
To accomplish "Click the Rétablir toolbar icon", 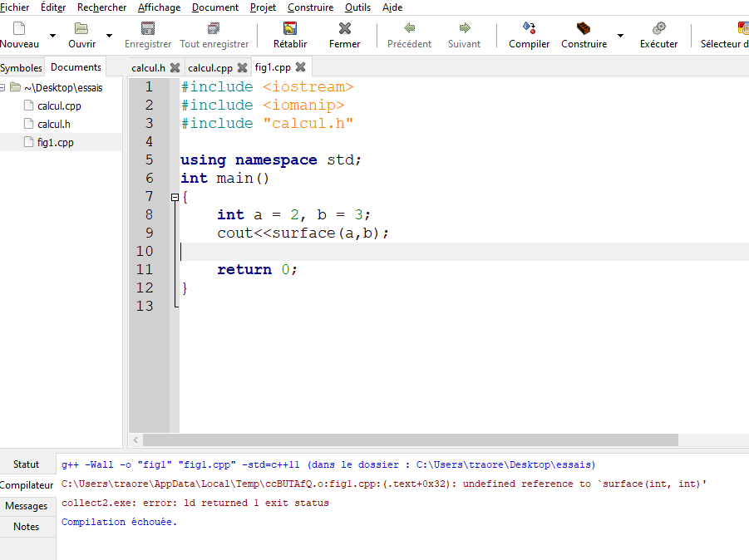I will point(290,29).
